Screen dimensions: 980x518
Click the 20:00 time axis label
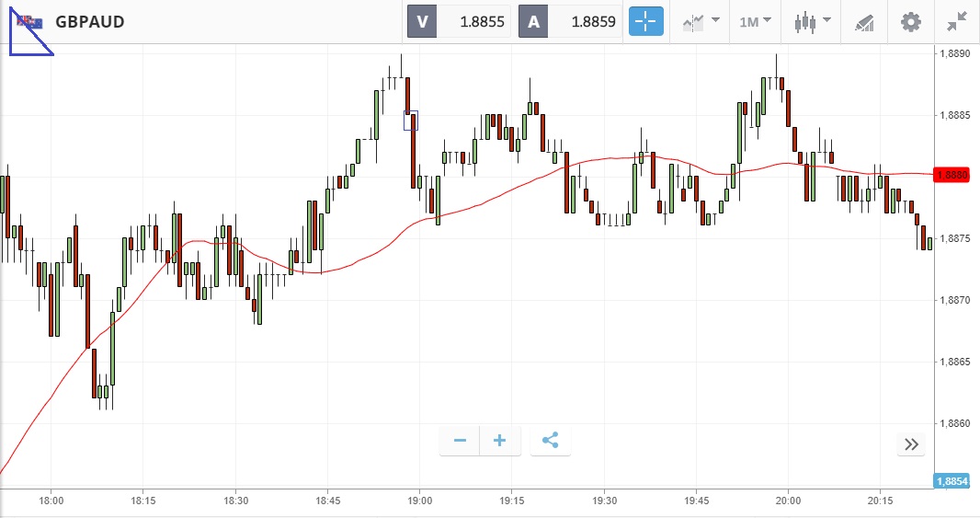tap(788, 501)
